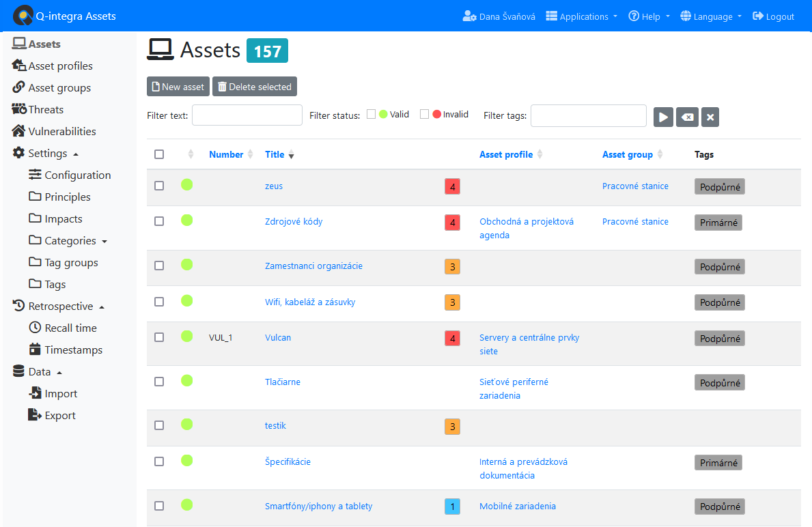
Task: Open the zeus asset link
Action: pyautogui.click(x=273, y=186)
